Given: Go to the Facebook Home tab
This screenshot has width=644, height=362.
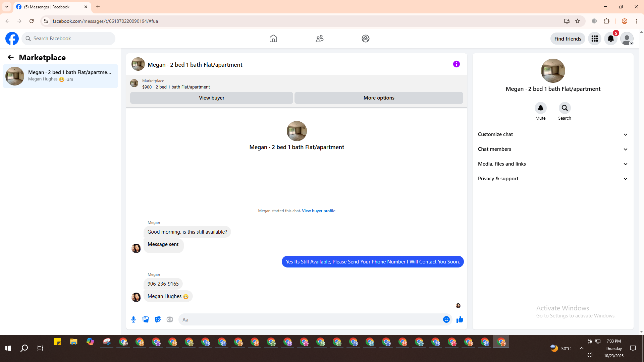Looking at the screenshot, I should (x=273, y=39).
